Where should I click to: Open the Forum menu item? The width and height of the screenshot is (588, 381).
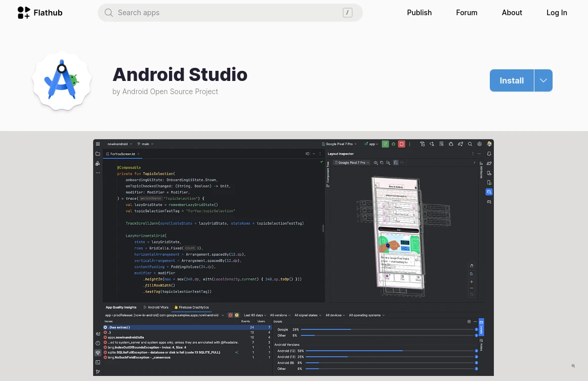[467, 13]
